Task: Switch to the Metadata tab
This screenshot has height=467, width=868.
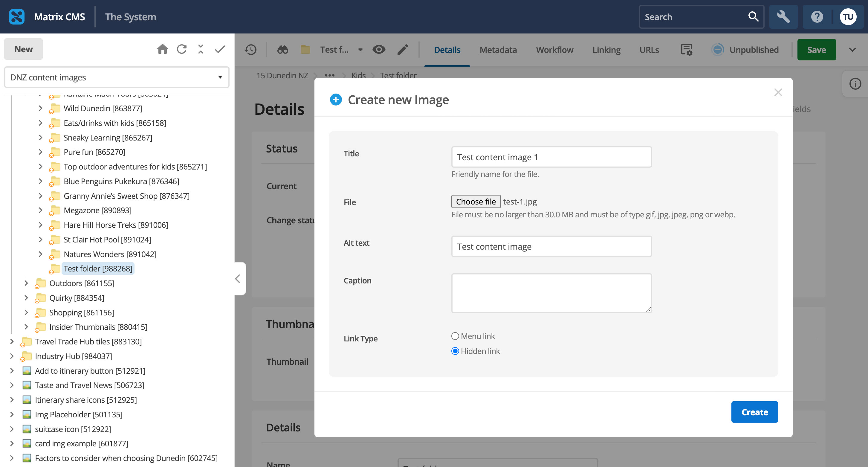Action: pyautogui.click(x=498, y=50)
